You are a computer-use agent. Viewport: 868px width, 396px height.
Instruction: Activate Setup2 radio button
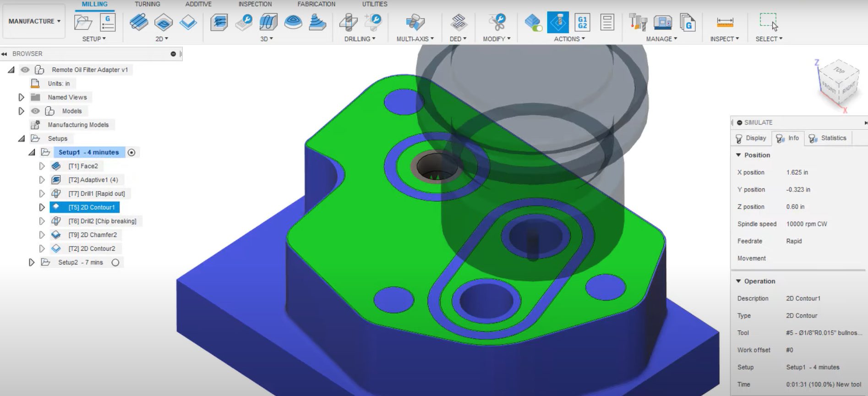tap(115, 263)
